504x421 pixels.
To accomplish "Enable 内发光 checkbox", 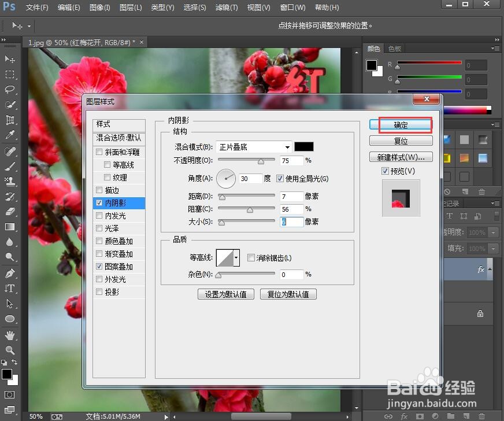I will point(99,216).
